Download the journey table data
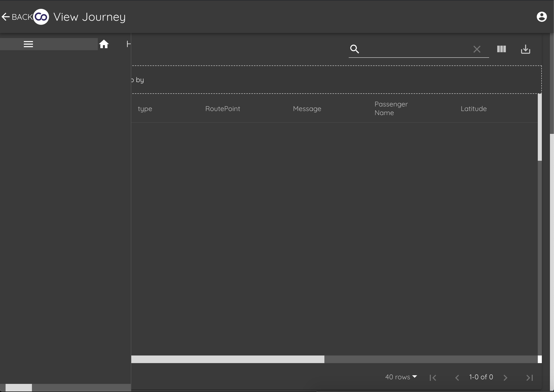Image resolution: width=554 pixels, height=392 pixels. [526, 49]
